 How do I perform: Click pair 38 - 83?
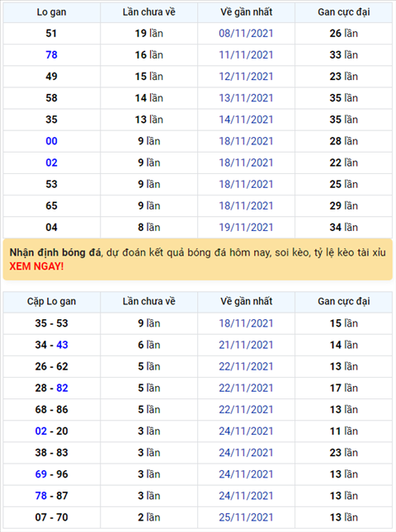point(52,453)
